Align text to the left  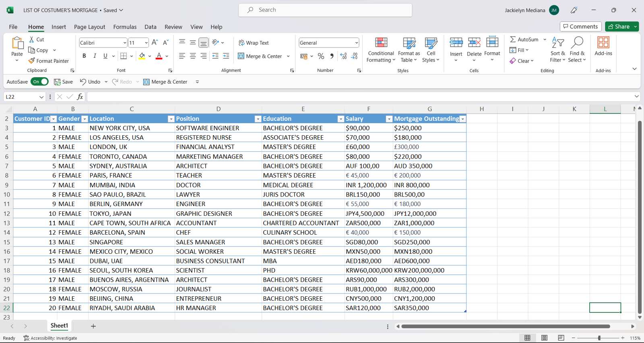pos(182,56)
